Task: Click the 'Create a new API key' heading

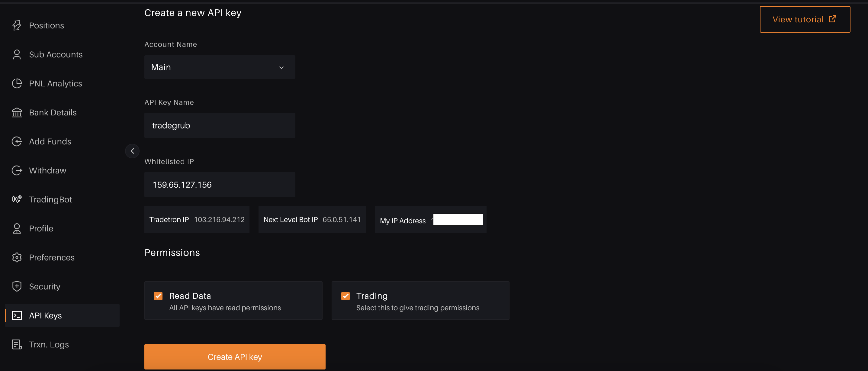Action: coord(193,12)
